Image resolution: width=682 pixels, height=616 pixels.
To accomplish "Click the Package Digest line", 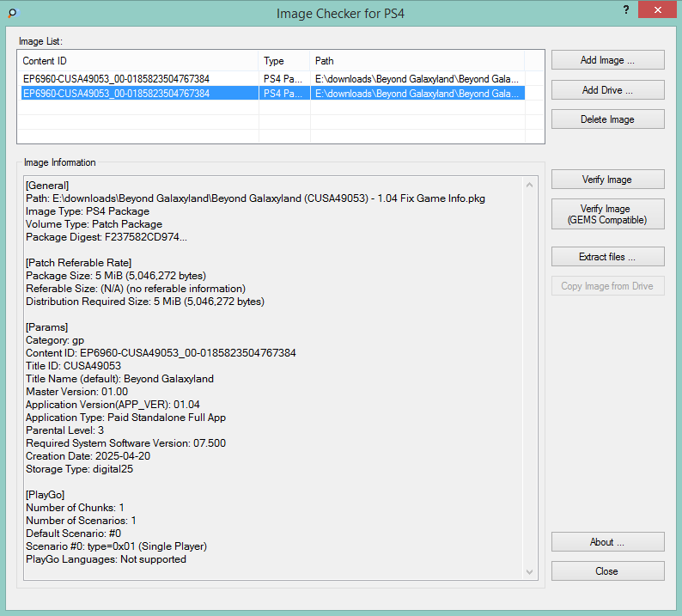I will [107, 237].
